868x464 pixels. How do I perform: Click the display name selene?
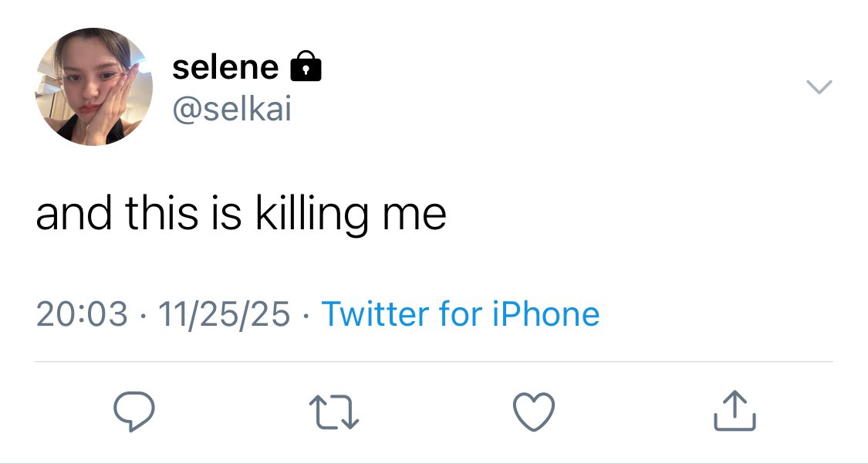click(225, 68)
